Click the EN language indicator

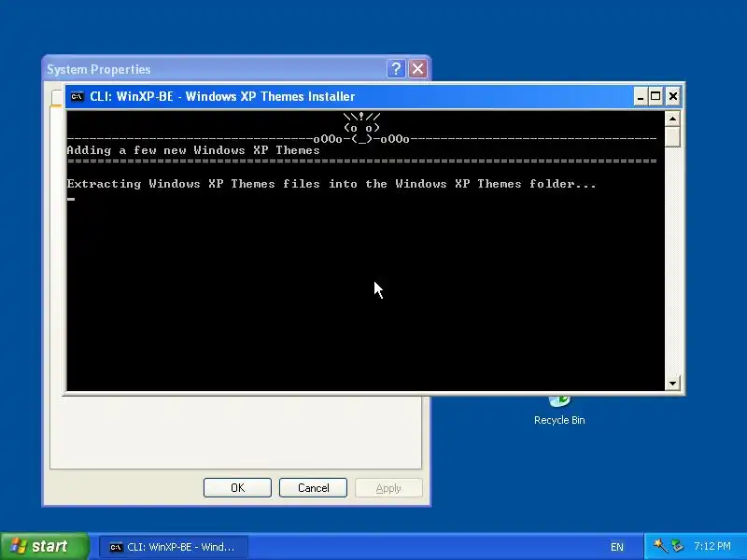(617, 547)
